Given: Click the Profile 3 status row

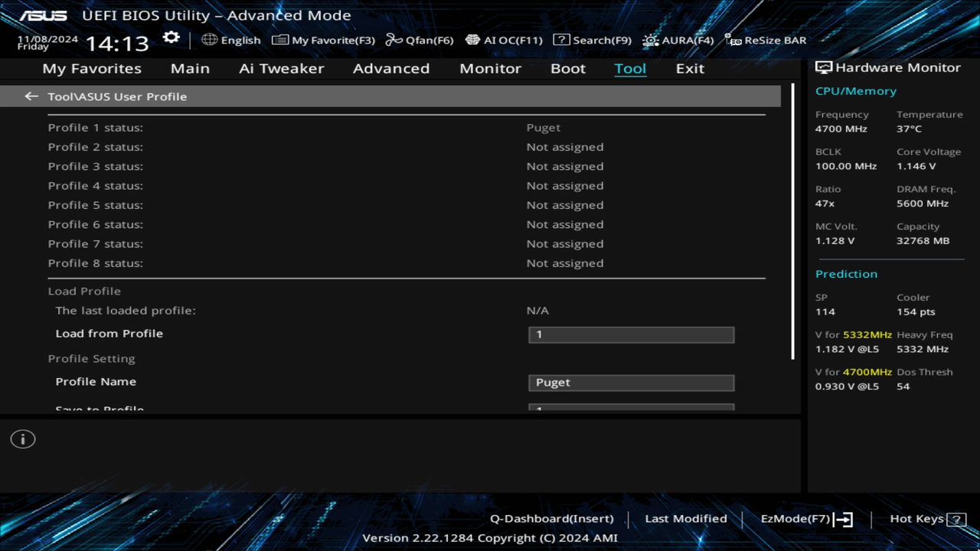Looking at the screenshot, I should 407,166.
